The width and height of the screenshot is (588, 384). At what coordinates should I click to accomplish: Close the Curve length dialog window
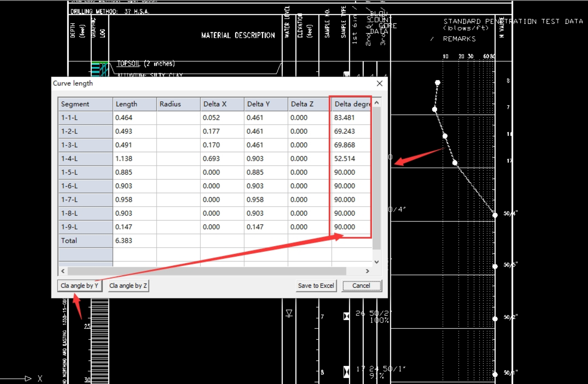point(380,83)
